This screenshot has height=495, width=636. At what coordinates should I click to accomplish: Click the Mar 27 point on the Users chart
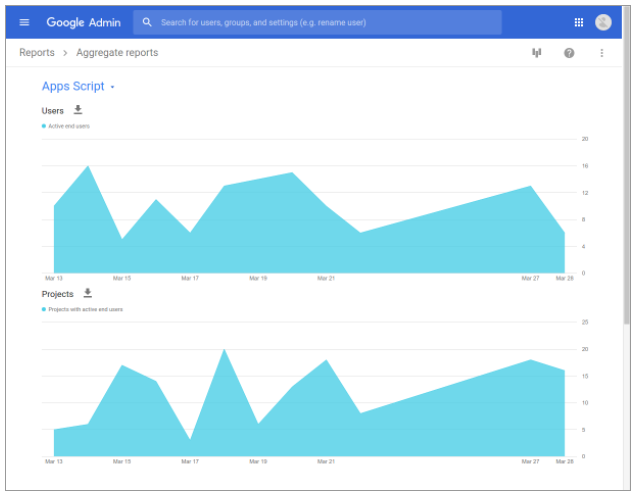point(530,187)
